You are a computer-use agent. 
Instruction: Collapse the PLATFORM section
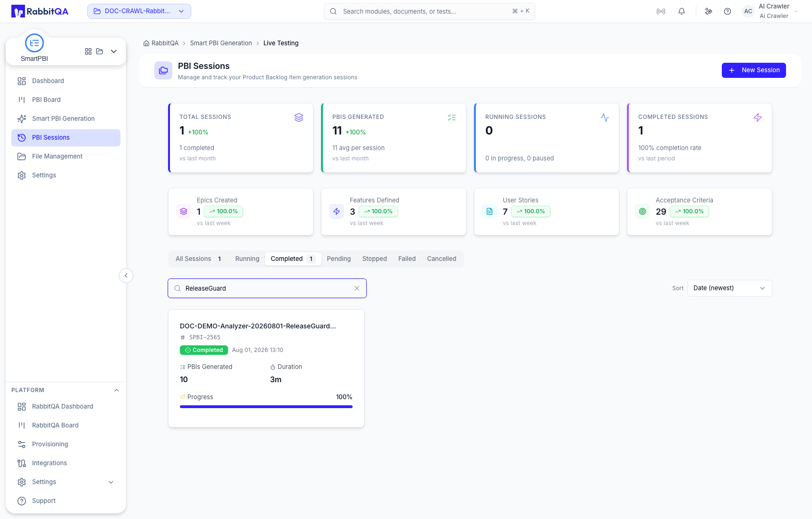coord(117,390)
